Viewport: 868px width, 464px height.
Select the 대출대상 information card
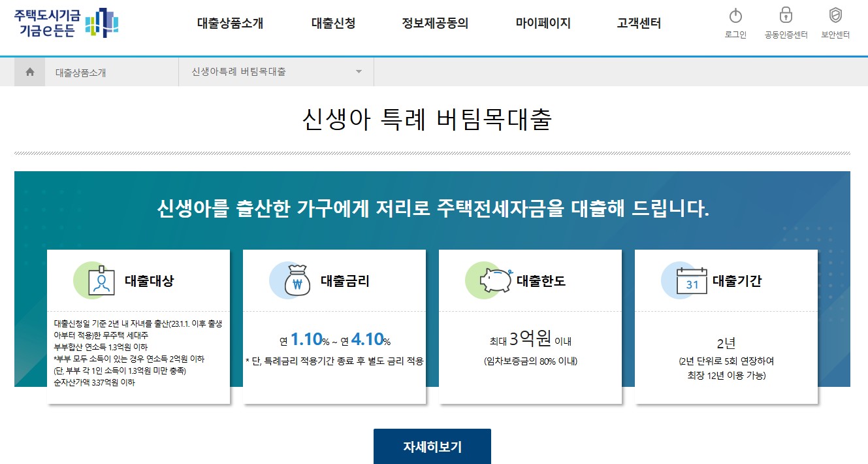(138, 327)
